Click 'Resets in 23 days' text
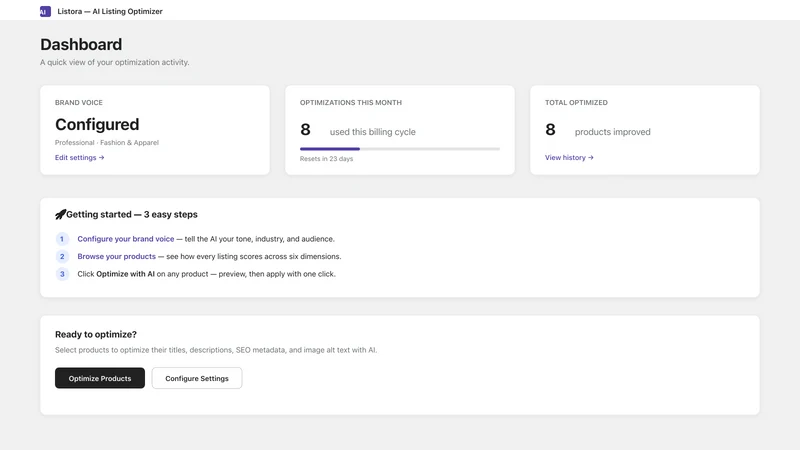The image size is (800, 450). [327, 159]
